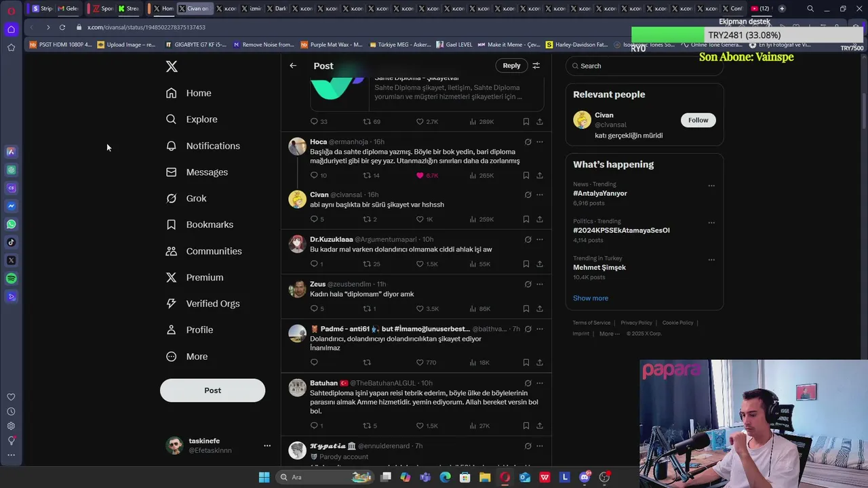This screenshot has height=488, width=868.
Task: Focus the X Search field
Action: coord(644,66)
